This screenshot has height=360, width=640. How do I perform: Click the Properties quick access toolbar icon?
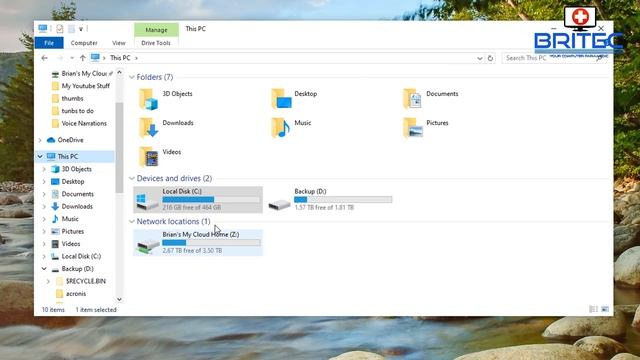tap(60, 29)
